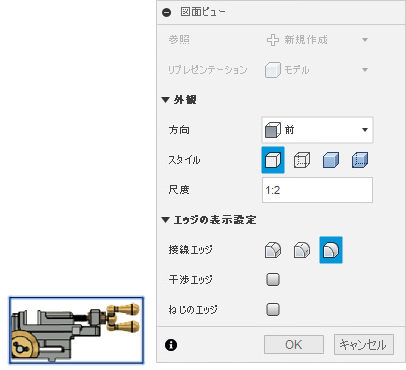Collapse the 図面ビュー dialog with the minus icon
406x370 pixels.
click(x=166, y=13)
